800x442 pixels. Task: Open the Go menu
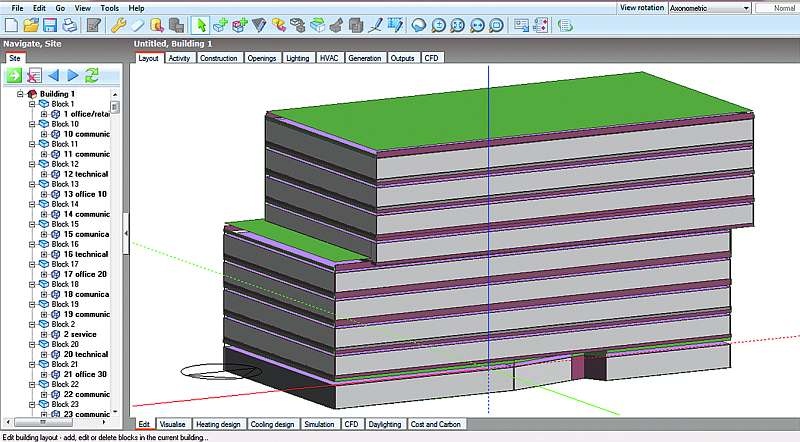(x=60, y=8)
